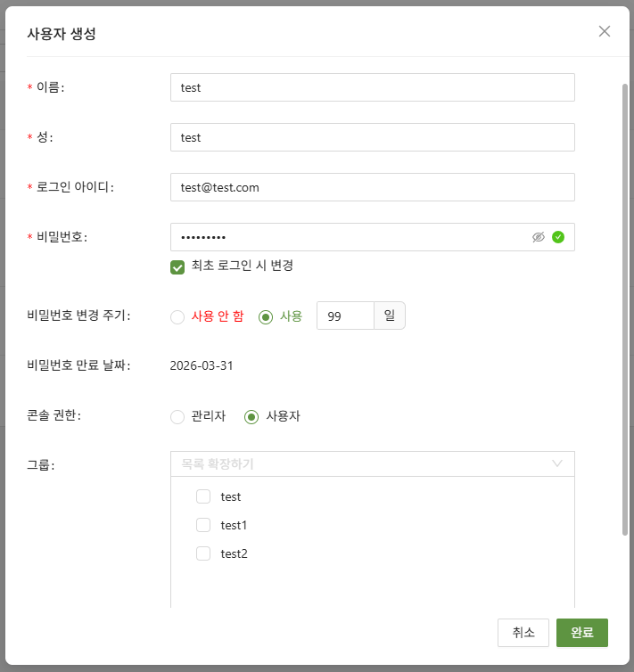The width and height of the screenshot is (634, 672).
Task: Click the password change days field
Action: click(x=345, y=316)
